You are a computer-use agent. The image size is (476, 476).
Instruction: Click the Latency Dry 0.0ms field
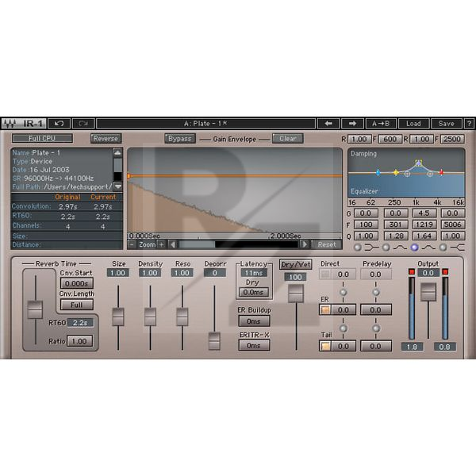point(254,292)
